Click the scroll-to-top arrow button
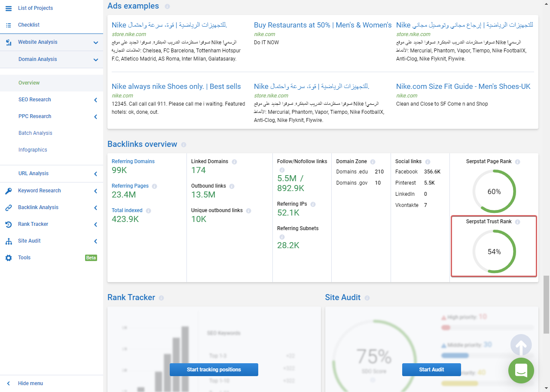This screenshot has height=392, width=550. click(x=521, y=345)
